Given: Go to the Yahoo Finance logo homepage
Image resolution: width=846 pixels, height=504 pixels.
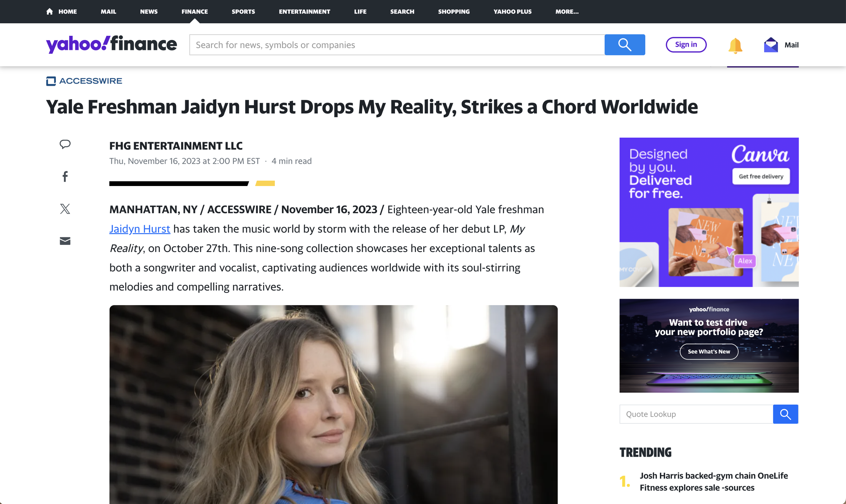Looking at the screenshot, I should coord(111,45).
